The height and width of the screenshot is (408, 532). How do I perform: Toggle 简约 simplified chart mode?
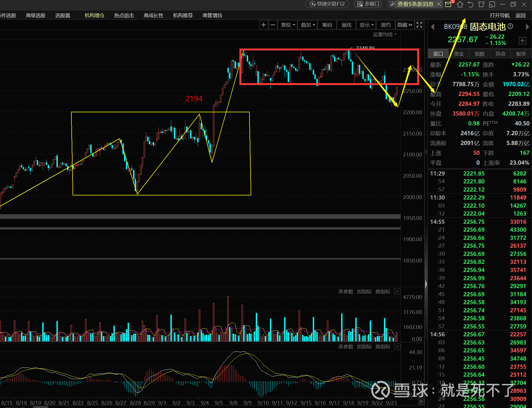tap(386, 25)
